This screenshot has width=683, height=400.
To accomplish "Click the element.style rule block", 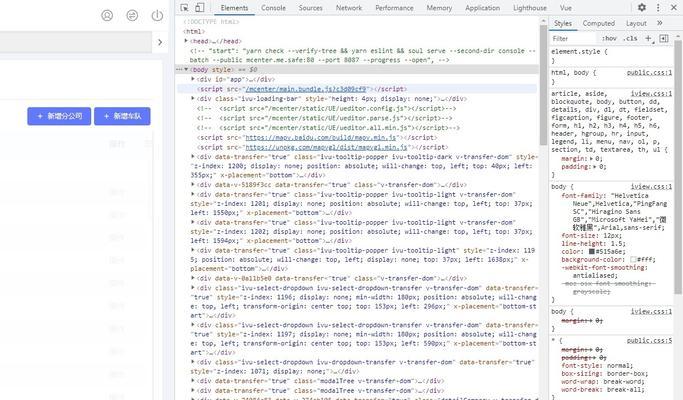I will click(x=612, y=56).
